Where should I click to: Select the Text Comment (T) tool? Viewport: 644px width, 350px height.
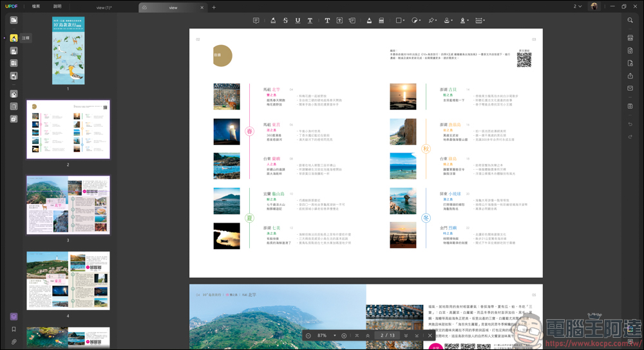[327, 21]
